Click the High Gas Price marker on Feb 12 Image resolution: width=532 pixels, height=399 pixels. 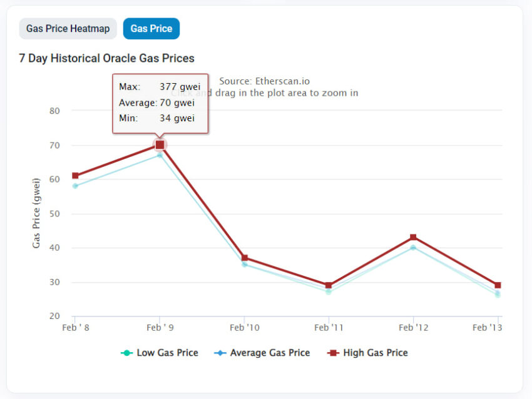pyautogui.click(x=413, y=237)
